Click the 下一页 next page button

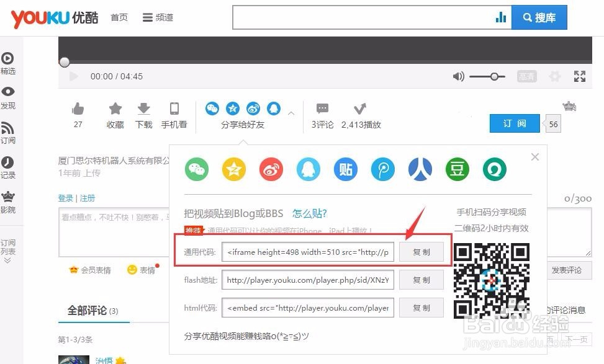coord(577,339)
